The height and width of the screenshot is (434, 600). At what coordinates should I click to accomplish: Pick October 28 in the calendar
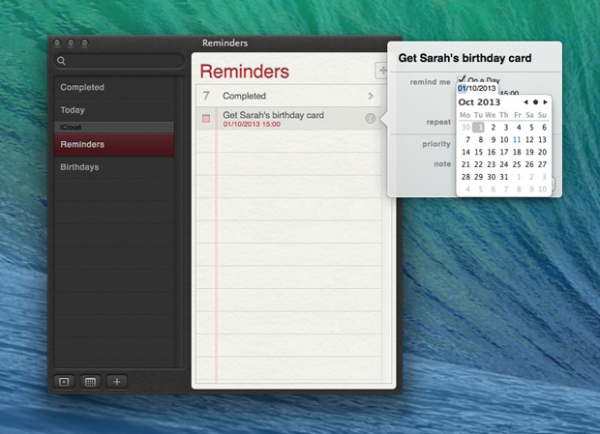point(466,177)
